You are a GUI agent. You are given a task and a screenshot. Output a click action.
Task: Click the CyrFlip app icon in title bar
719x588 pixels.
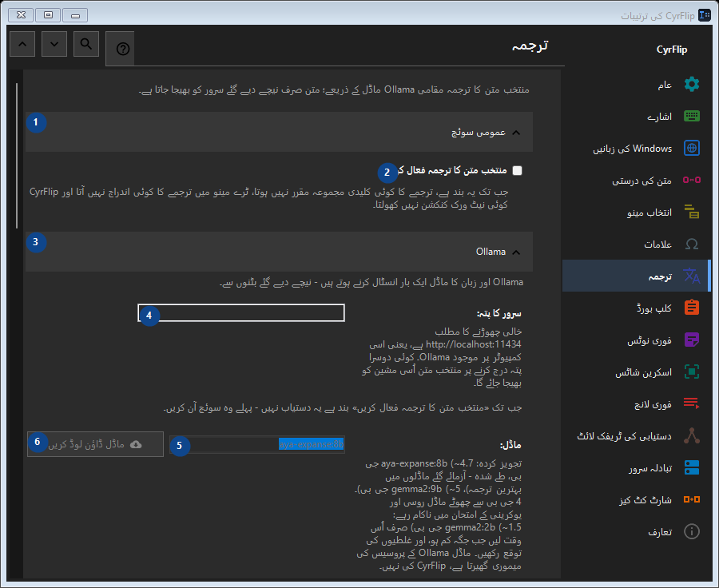[705, 16]
